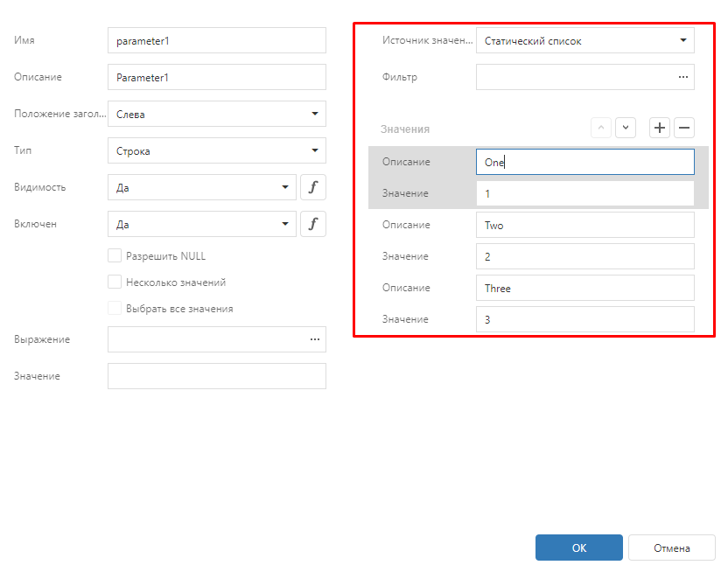Click ellipsis button in Выражение field

point(315,339)
